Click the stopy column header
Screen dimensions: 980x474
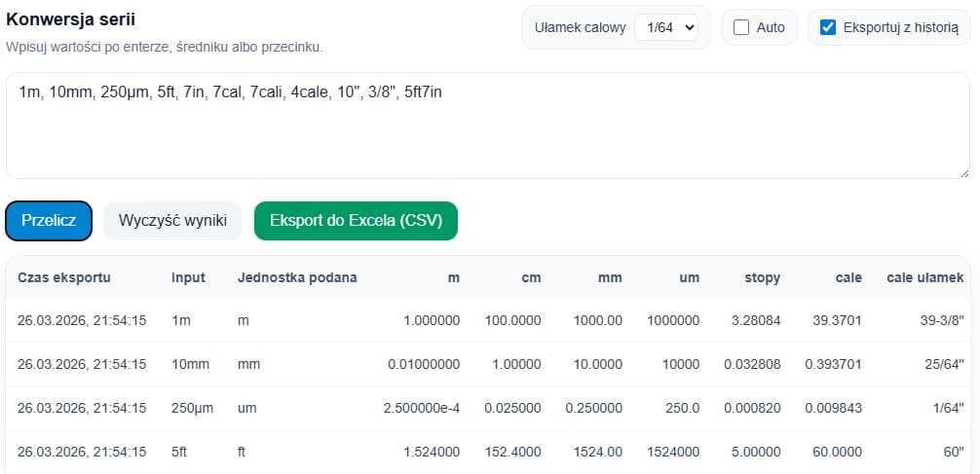click(763, 278)
